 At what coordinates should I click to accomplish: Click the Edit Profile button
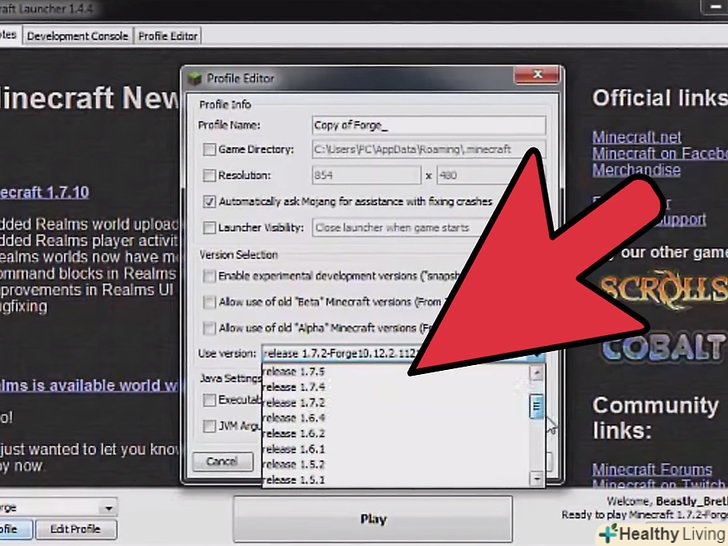coord(76,529)
